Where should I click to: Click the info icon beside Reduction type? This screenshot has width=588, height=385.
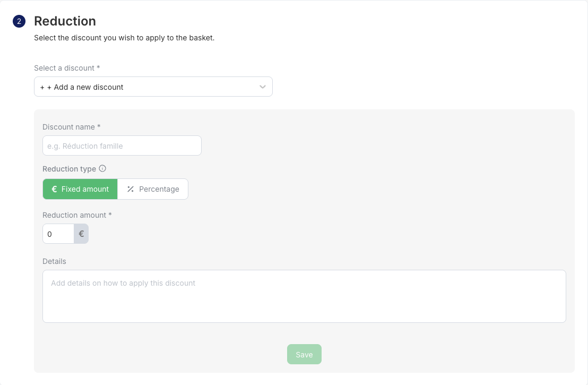pos(102,169)
